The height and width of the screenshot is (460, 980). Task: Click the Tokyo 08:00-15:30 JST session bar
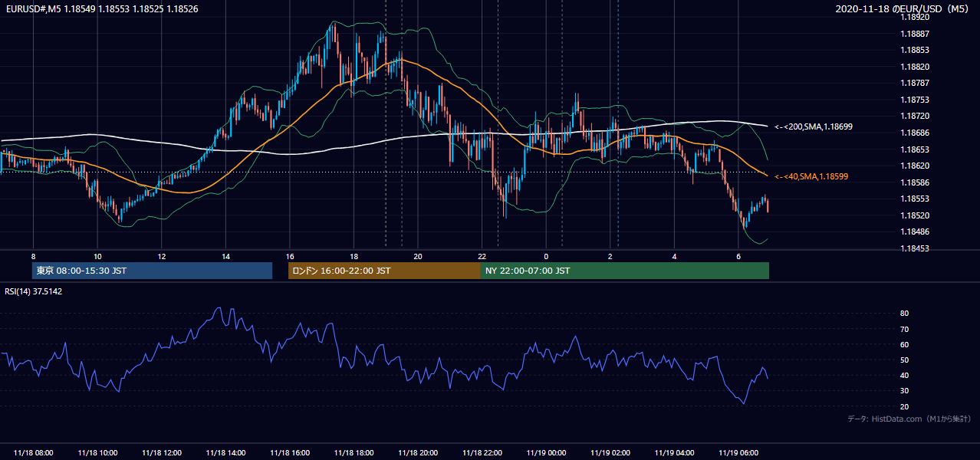click(153, 271)
